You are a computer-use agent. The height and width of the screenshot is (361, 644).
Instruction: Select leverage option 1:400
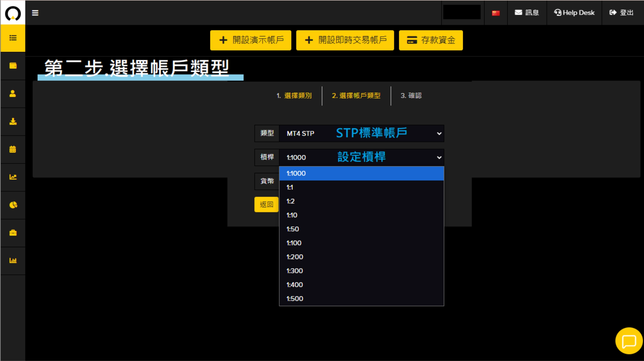[x=362, y=285]
